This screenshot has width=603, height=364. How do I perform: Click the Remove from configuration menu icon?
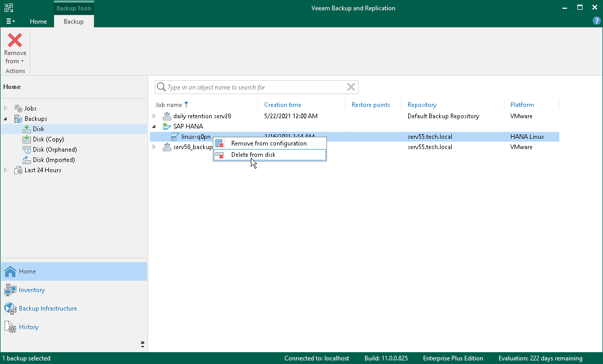click(220, 143)
